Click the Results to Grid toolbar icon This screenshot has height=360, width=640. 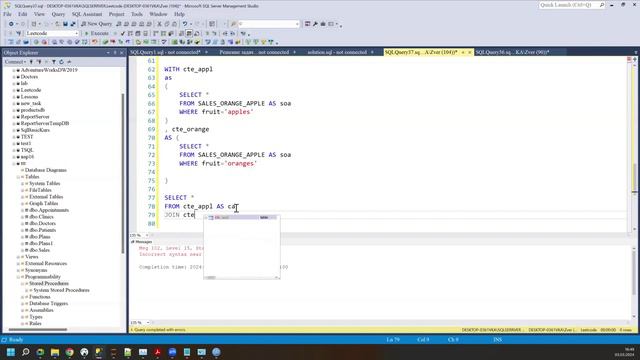(189, 33)
